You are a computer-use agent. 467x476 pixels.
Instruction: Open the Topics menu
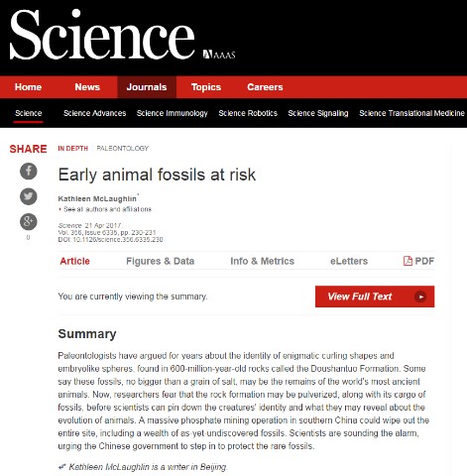[206, 87]
